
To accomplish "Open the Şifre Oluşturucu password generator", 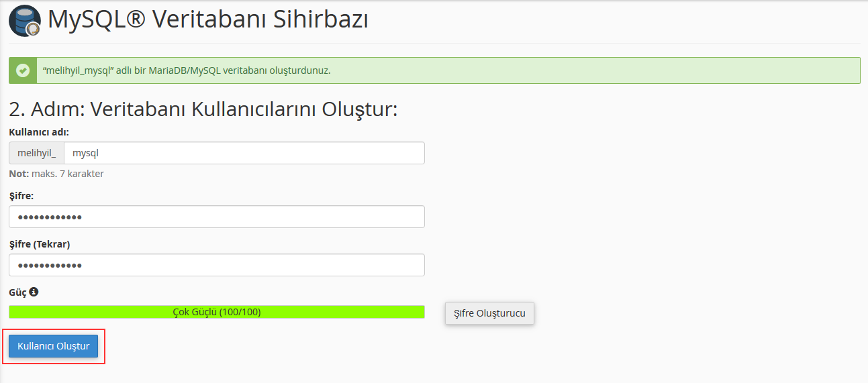I will [x=489, y=313].
